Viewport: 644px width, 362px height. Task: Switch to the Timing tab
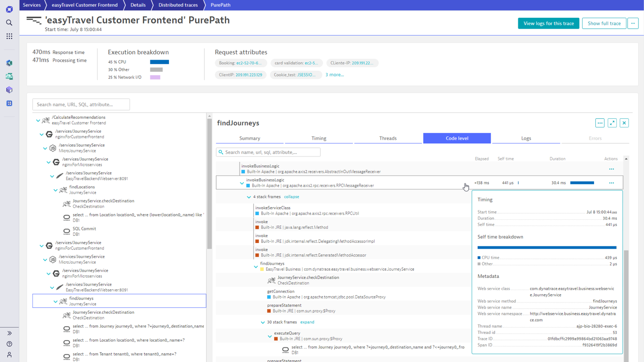(x=319, y=138)
